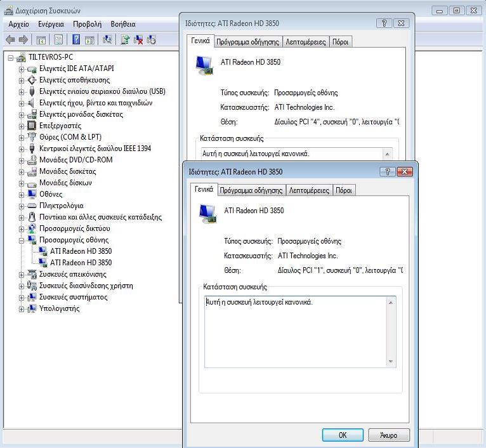This screenshot has height=448, width=486.
Task: Select first ATI Radeon HD 3850 tree entry
Action: tap(81, 251)
